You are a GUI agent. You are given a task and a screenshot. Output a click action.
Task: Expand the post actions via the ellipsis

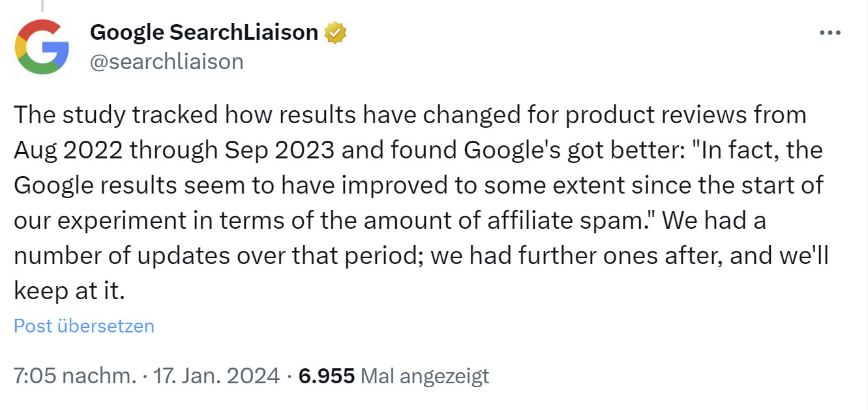[x=830, y=31]
